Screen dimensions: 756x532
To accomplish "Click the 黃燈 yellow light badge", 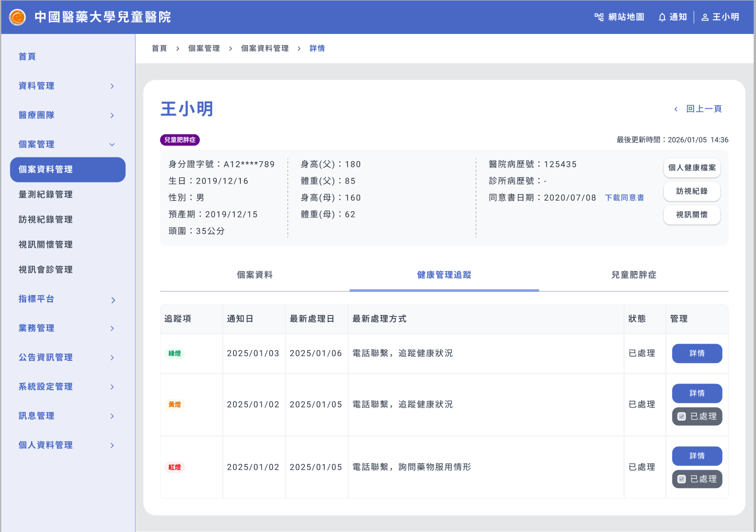I will [174, 404].
